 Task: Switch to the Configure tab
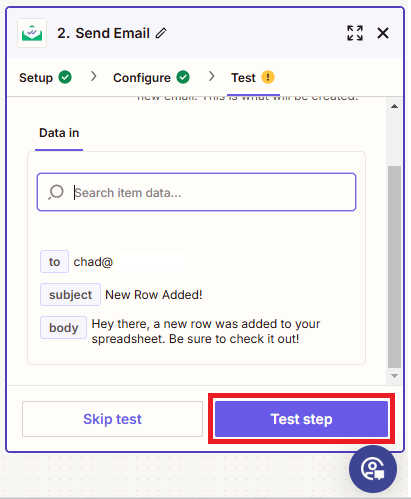142,78
